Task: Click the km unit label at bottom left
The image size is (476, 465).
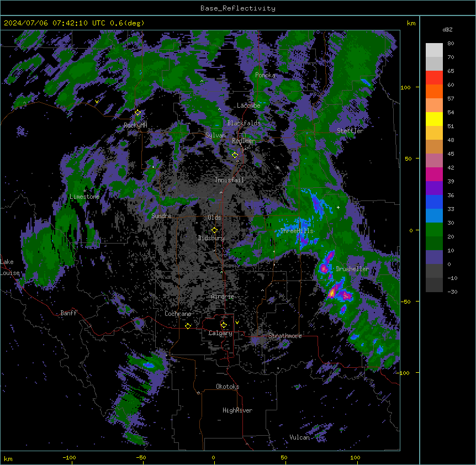Action: 8,458
